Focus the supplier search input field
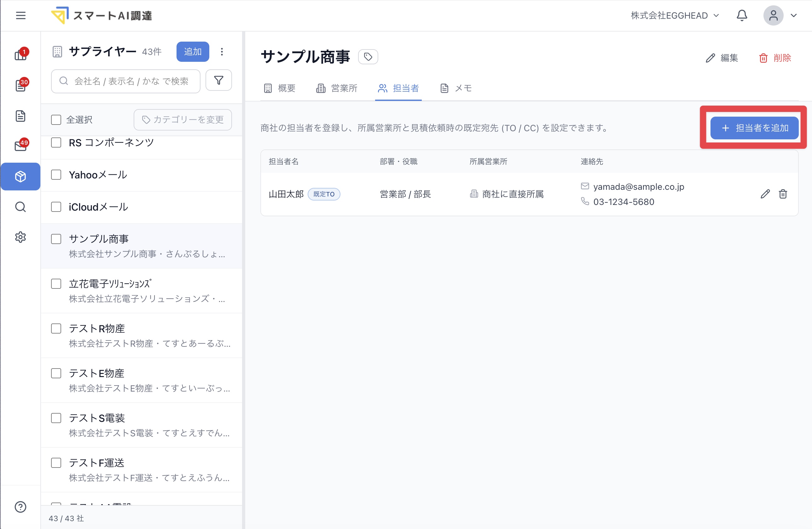Viewport: 812px width, 529px height. coord(125,81)
